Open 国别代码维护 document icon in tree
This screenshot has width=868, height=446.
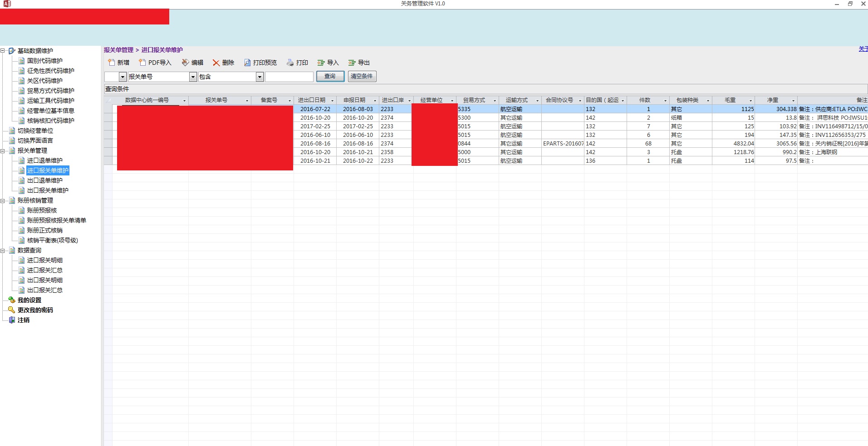[x=21, y=61]
